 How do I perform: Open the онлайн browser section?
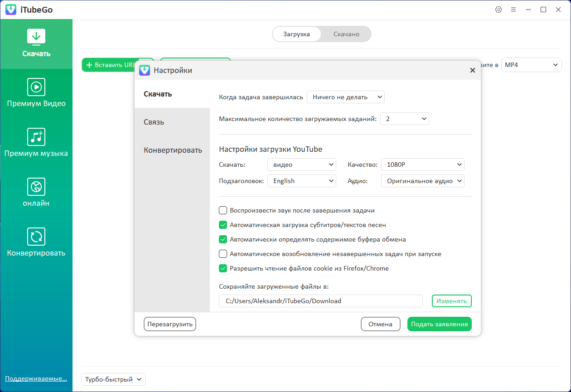(x=36, y=194)
